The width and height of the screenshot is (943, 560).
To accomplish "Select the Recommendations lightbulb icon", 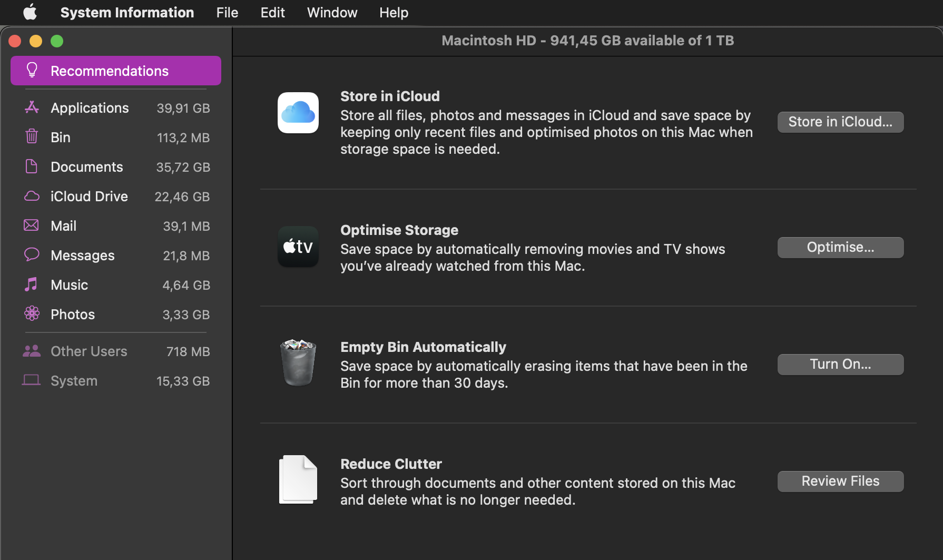I will (x=32, y=70).
